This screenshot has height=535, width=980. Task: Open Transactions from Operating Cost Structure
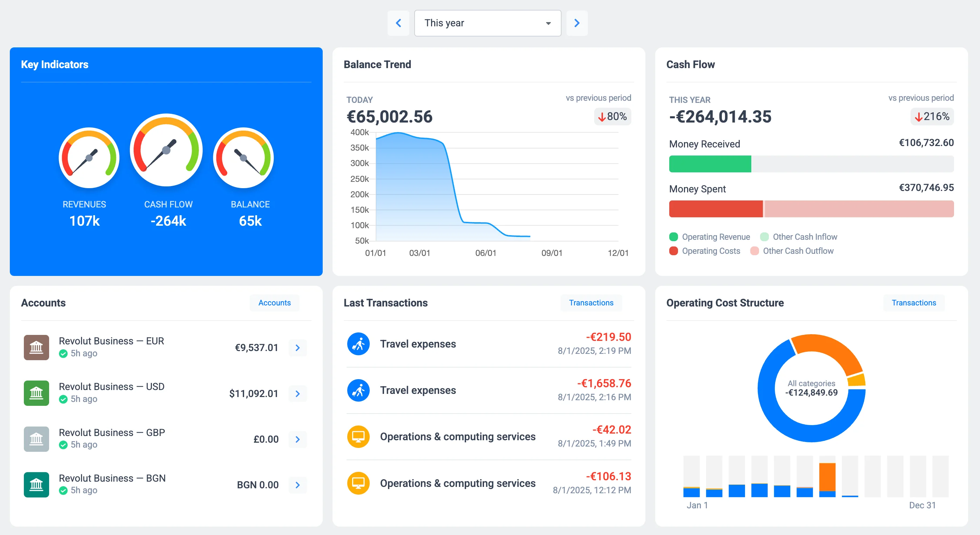tap(914, 303)
